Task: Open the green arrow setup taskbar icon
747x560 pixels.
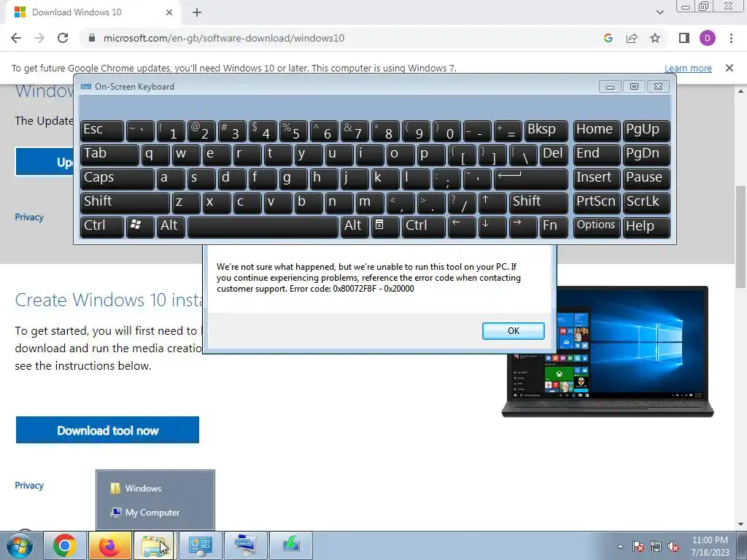Action: (x=290, y=545)
